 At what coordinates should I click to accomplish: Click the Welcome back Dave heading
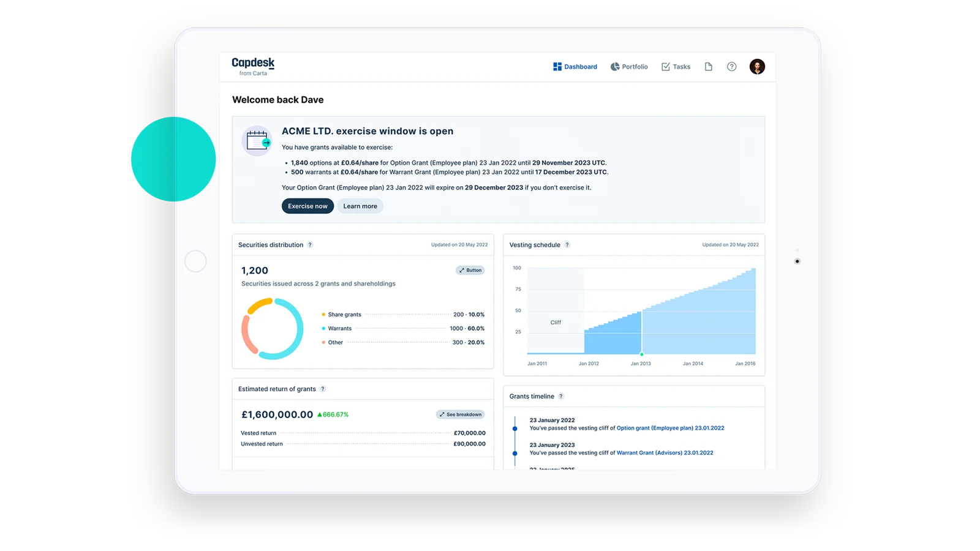(278, 100)
